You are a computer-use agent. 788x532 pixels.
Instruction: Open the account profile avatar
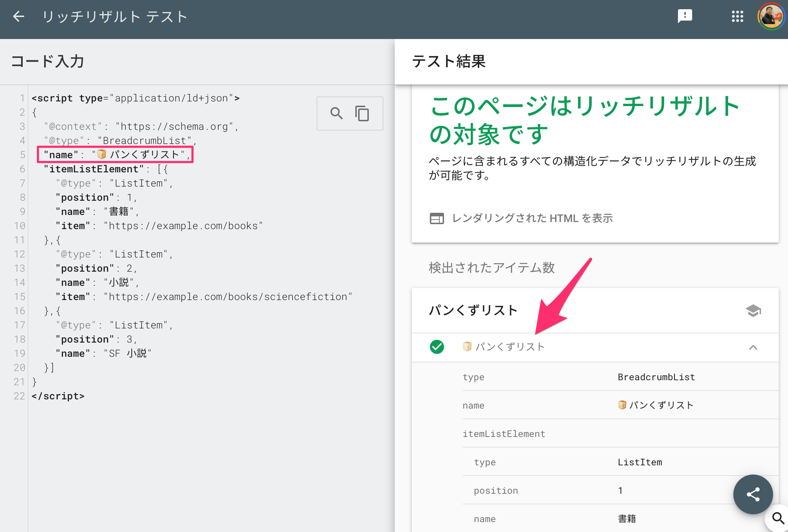[771, 16]
